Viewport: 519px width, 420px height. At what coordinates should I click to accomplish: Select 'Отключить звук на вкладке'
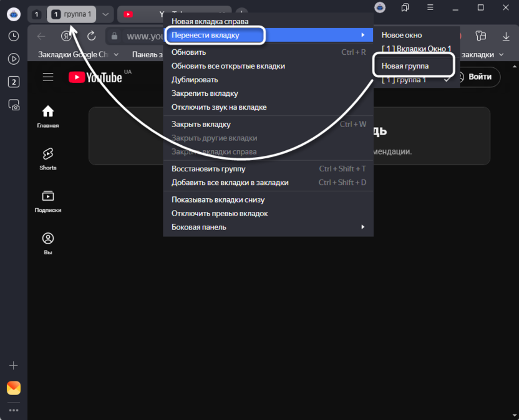click(x=268, y=107)
